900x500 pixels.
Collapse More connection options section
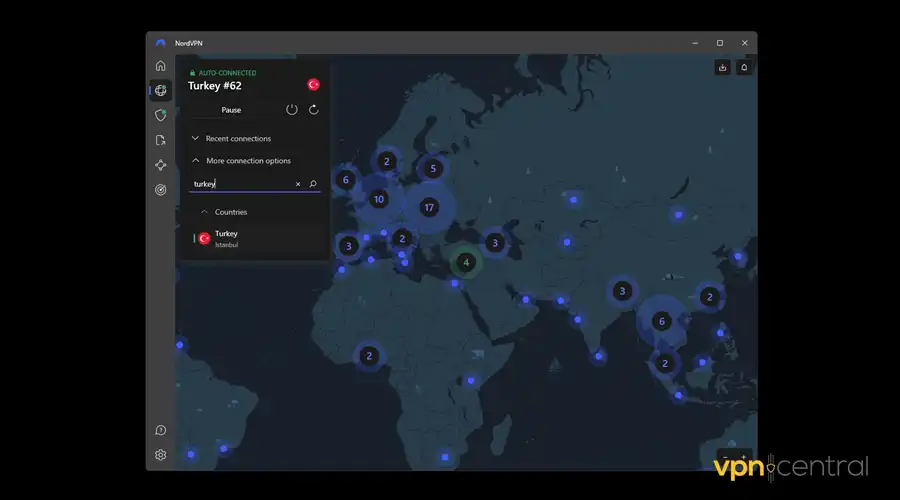(x=248, y=161)
